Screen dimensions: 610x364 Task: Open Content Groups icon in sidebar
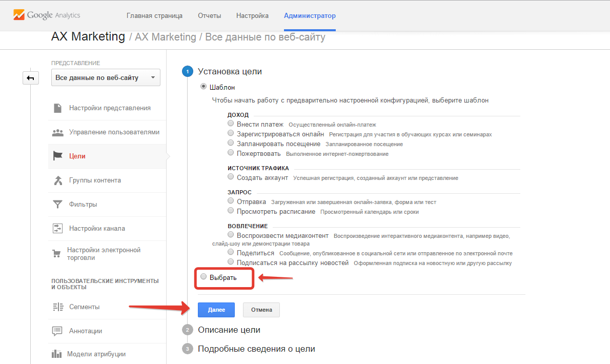point(58,180)
